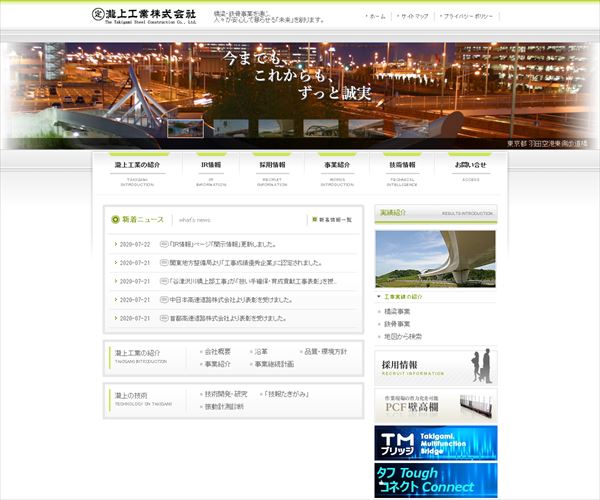Expand 工事実績の紹介 triangle heading

(403, 296)
